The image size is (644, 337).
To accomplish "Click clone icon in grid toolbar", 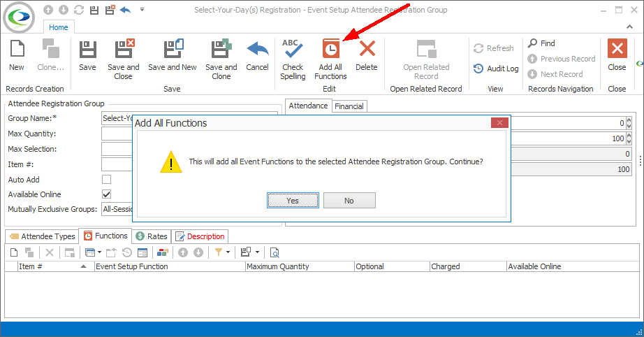I will tap(29, 252).
